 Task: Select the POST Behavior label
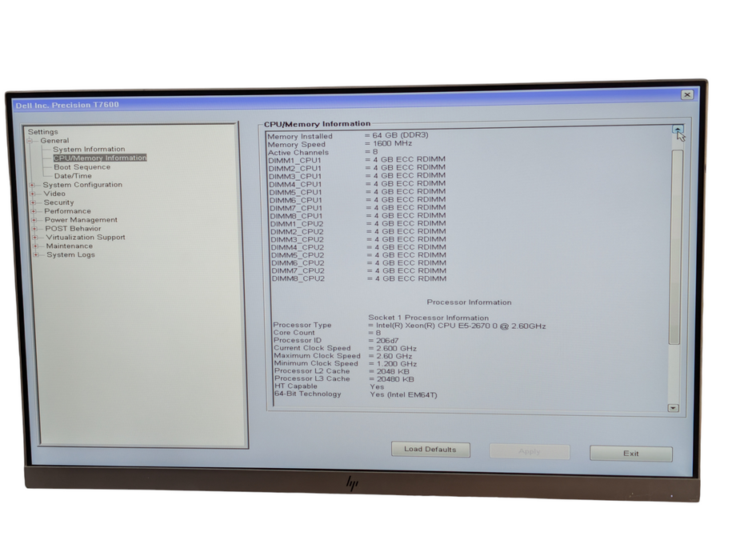click(73, 228)
